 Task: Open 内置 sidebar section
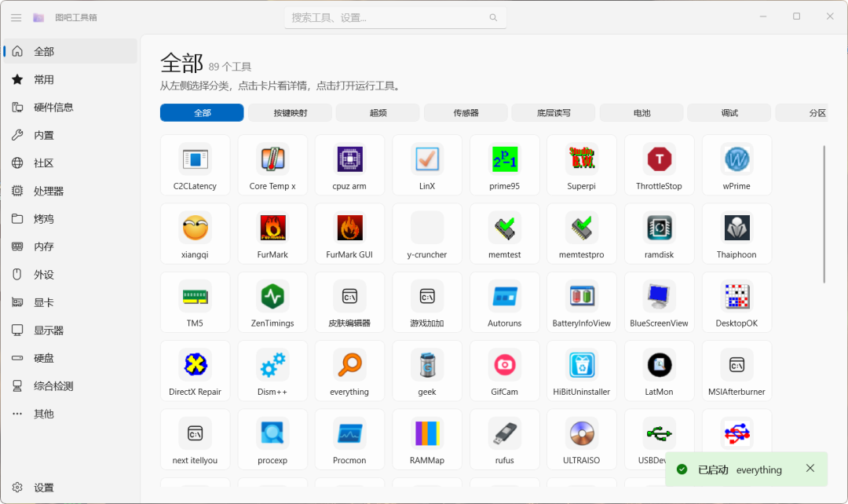point(71,135)
